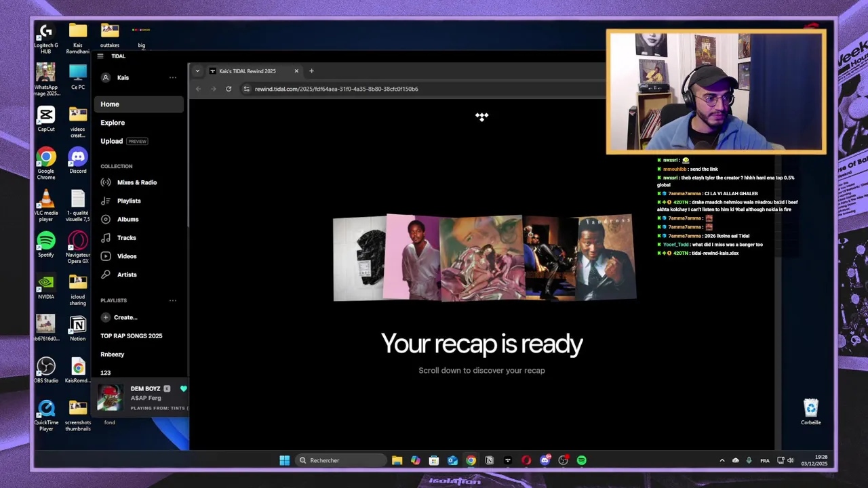Open Artists in TIDAL collection
Screen dimensions: 868x488
[x=119, y=274]
